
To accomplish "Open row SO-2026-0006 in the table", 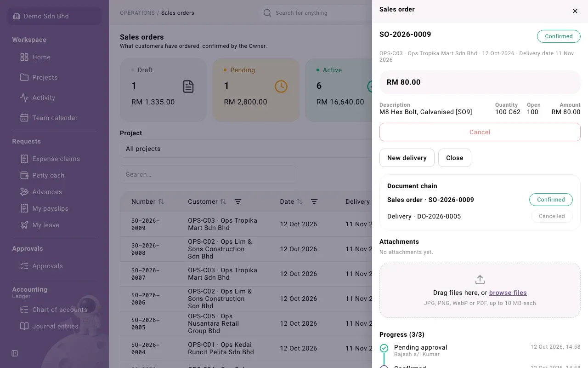I will [246, 299].
